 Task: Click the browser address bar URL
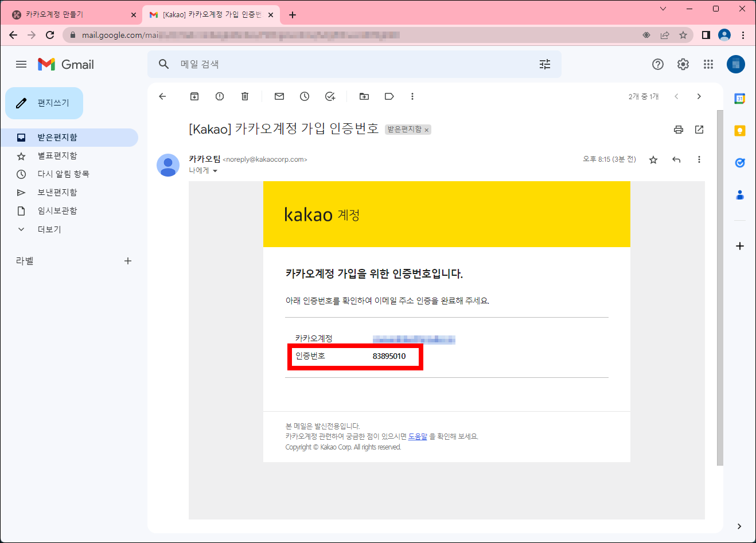coord(241,35)
